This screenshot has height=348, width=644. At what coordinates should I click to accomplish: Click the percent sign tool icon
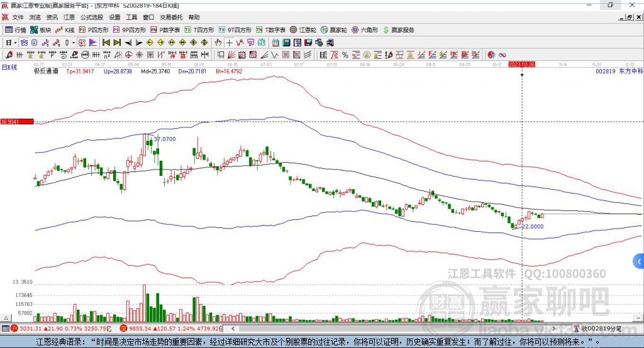[345, 55]
